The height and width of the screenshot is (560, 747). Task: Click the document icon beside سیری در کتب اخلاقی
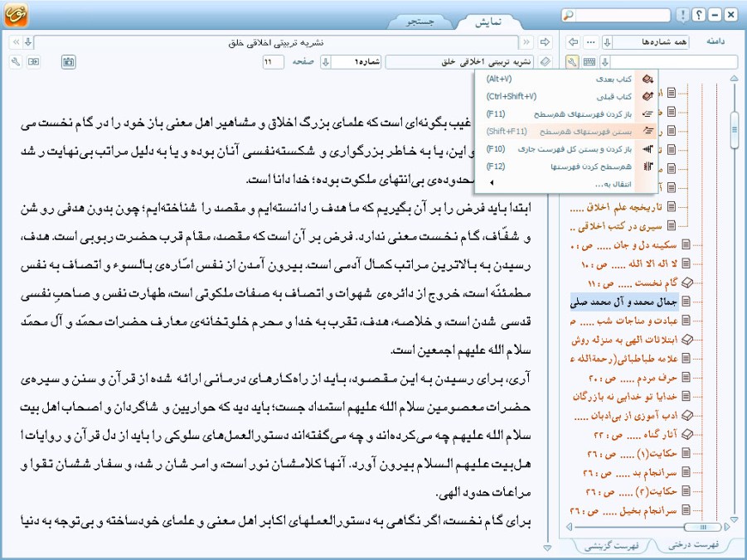672,225
